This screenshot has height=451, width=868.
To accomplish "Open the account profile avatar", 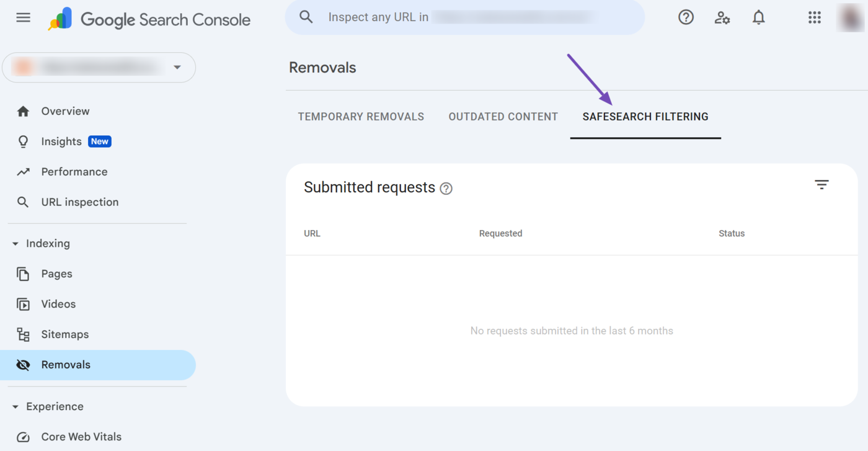I will 849,17.
